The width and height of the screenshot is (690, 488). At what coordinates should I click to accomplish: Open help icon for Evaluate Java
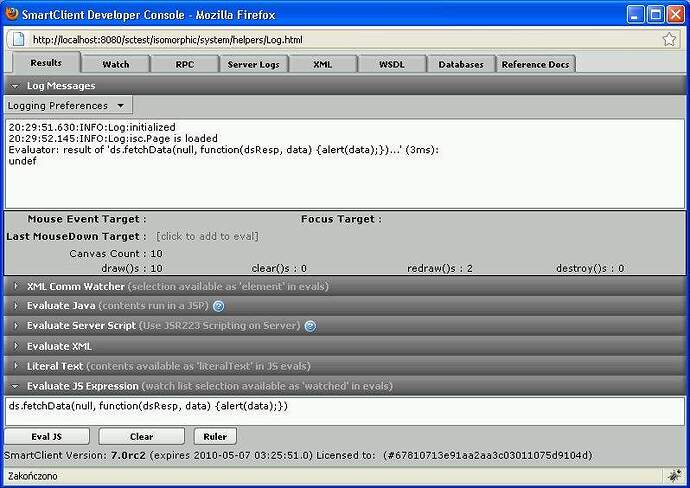click(218, 306)
